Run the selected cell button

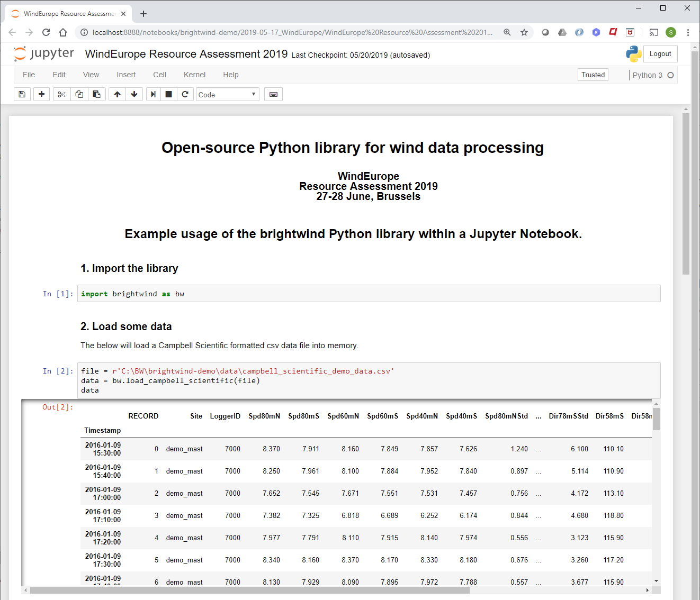[x=153, y=94]
